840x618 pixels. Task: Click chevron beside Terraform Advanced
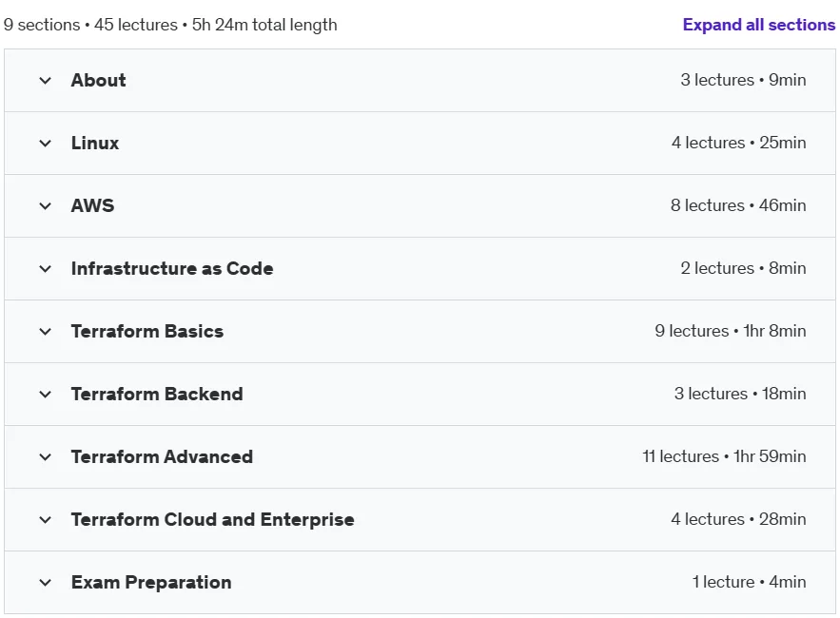click(46, 457)
